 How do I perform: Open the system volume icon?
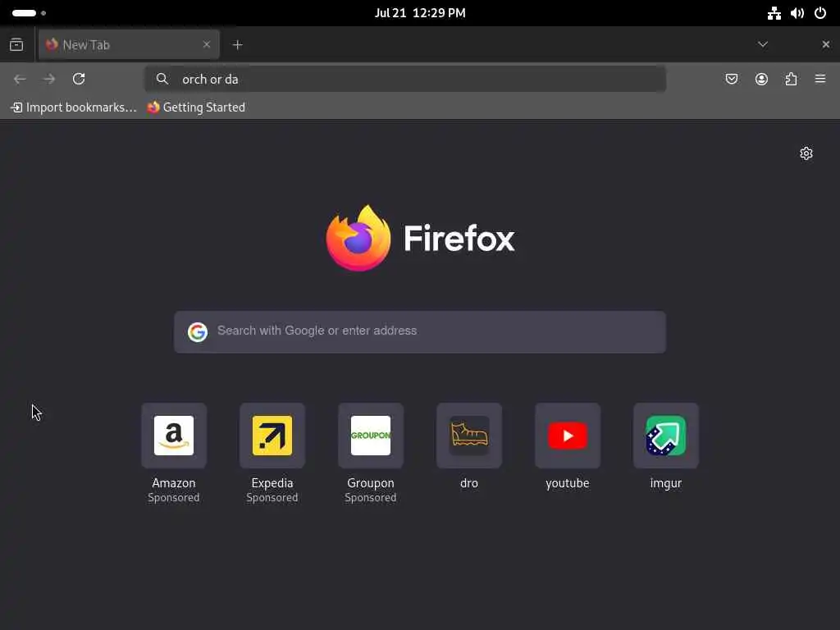pyautogui.click(x=797, y=13)
